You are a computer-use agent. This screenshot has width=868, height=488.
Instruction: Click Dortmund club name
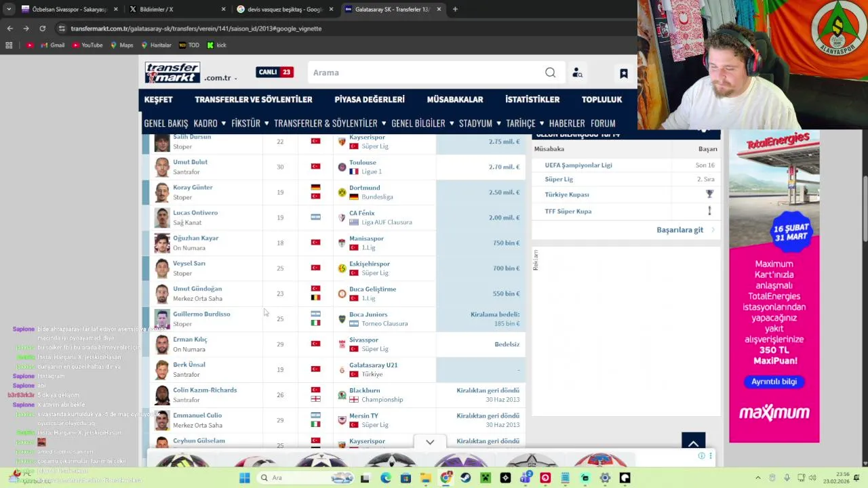[364, 188]
